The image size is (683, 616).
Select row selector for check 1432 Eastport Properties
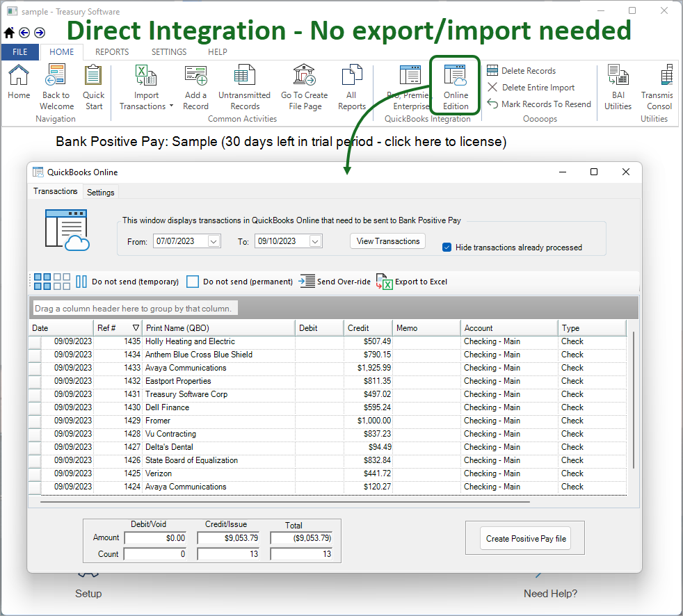click(x=35, y=382)
